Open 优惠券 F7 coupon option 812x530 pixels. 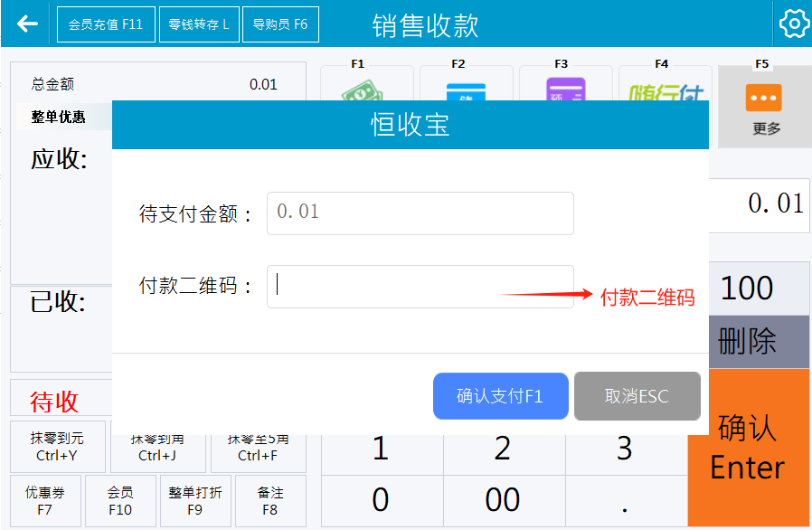[45, 501]
